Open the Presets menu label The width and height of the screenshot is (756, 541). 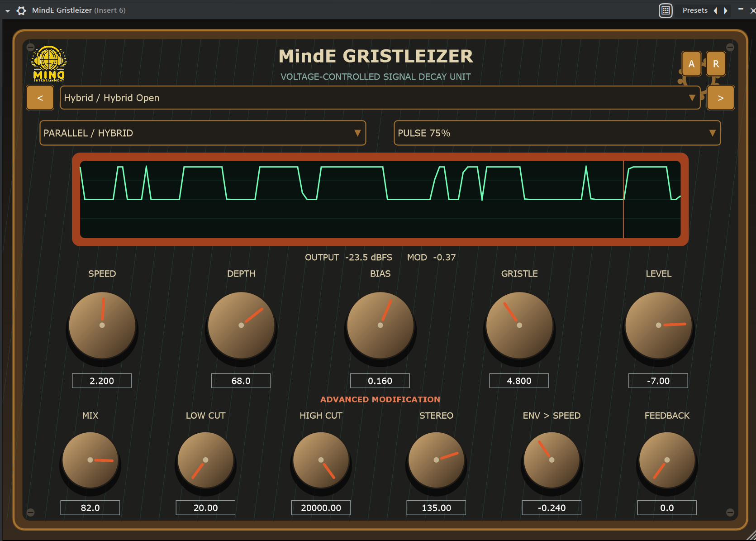click(x=695, y=10)
